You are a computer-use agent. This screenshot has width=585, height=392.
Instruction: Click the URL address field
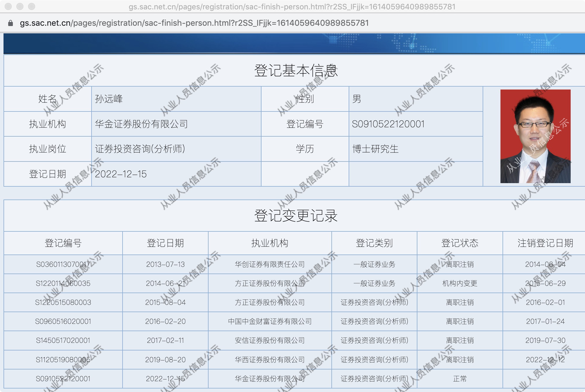(x=194, y=23)
